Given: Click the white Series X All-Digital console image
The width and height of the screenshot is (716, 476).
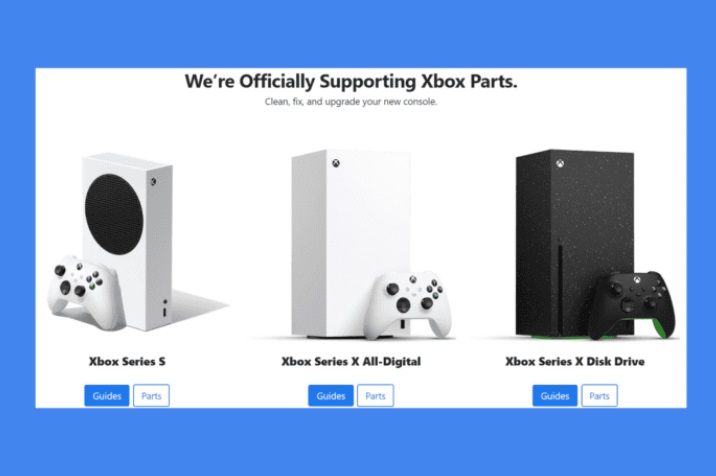Looking at the screenshot, I should 351,243.
